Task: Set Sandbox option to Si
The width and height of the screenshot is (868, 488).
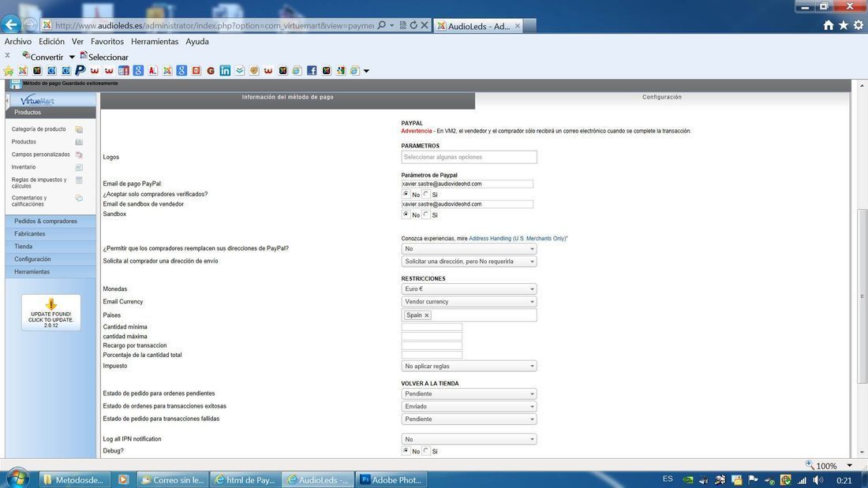Action: tap(425, 214)
